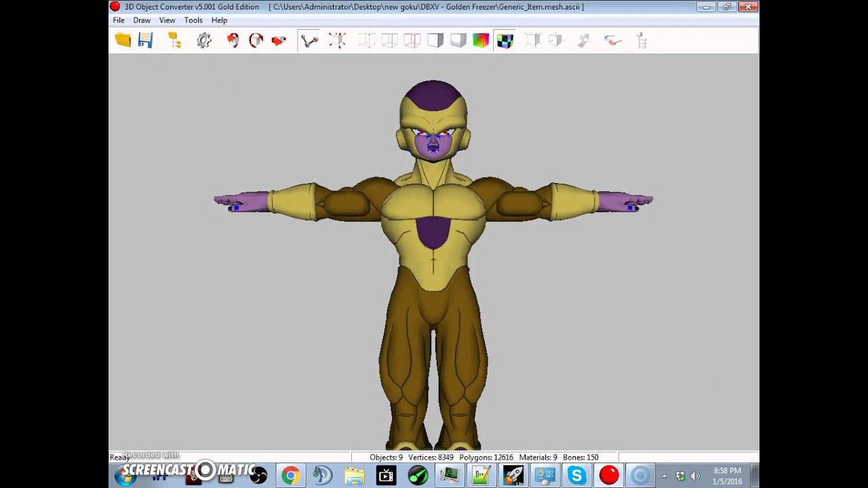Viewport: 868px width, 488px height.
Task: Click the vertical ladder-like icon at toolbar end
Action: [x=642, y=41]
